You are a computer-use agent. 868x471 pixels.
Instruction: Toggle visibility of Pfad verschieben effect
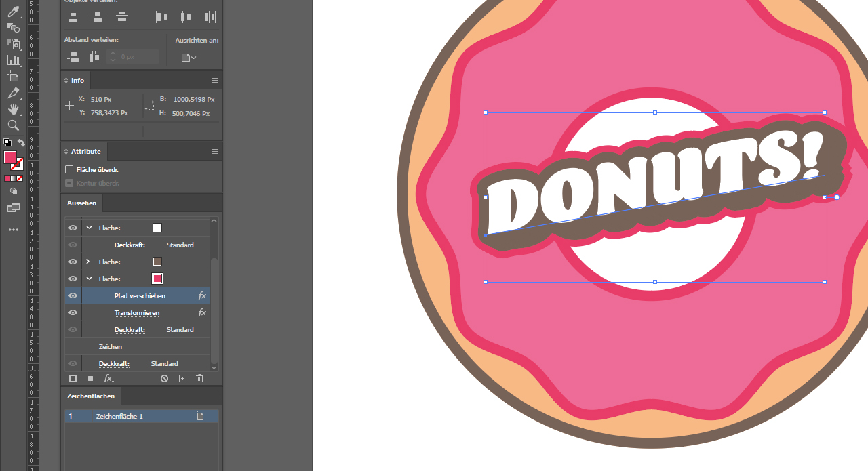(x=73, y=295)
